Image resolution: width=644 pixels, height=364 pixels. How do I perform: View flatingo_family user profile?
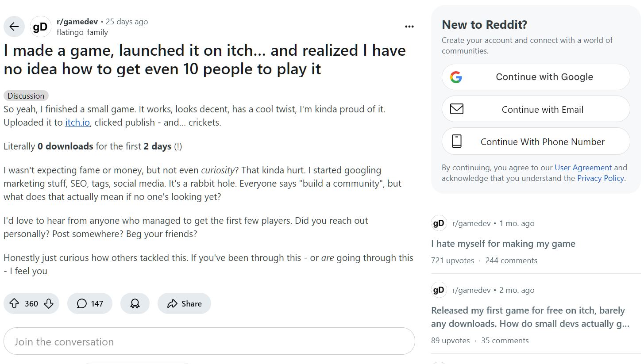[82, 32]
